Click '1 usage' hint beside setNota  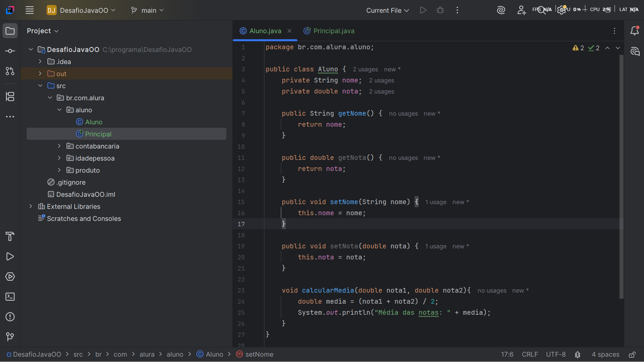[x=436, y=246]
